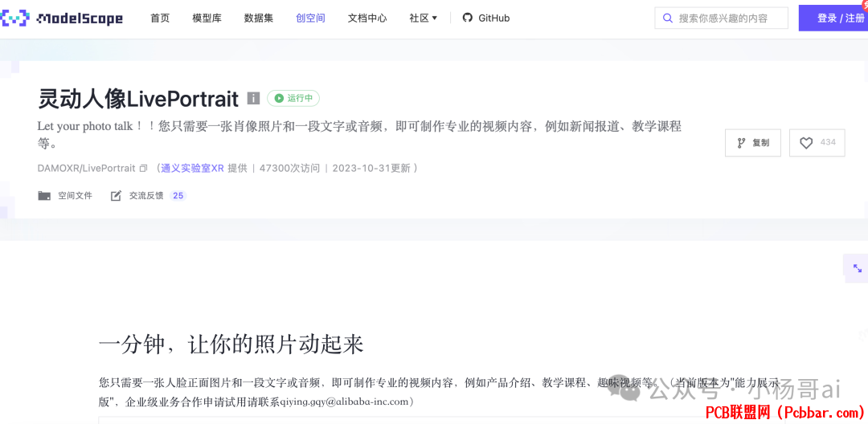Click the 登录 / 注册 button
This screenshot has height=424, width=868.
833,18
